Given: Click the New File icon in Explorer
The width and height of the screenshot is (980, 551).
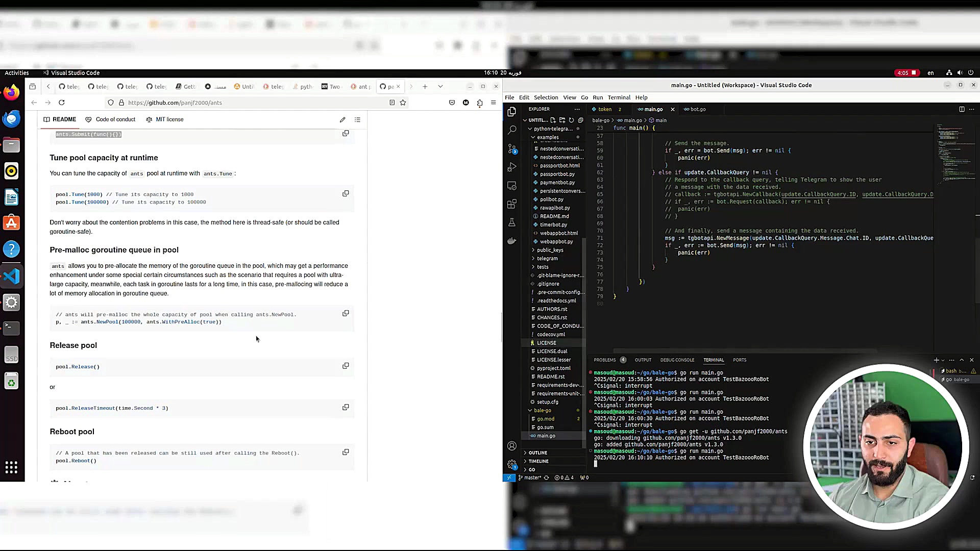Looking at the screenshot, I should [x=553, y=120].
